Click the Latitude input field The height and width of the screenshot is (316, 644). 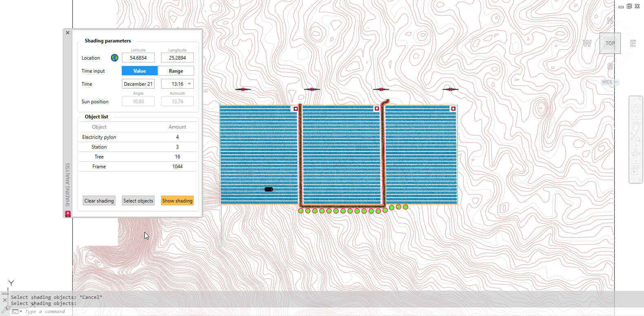[x=138, y=58]
